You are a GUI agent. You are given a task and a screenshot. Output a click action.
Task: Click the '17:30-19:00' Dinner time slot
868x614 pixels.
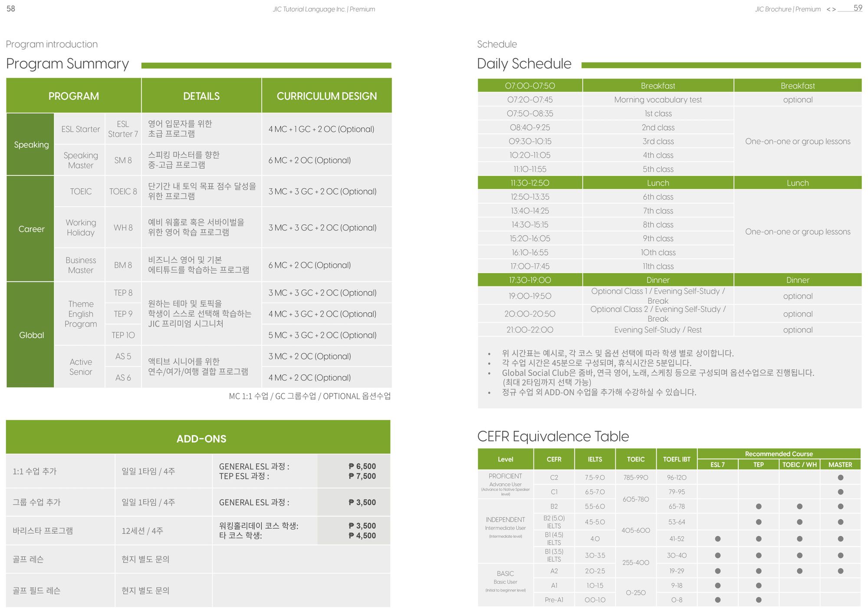point(530,280)
